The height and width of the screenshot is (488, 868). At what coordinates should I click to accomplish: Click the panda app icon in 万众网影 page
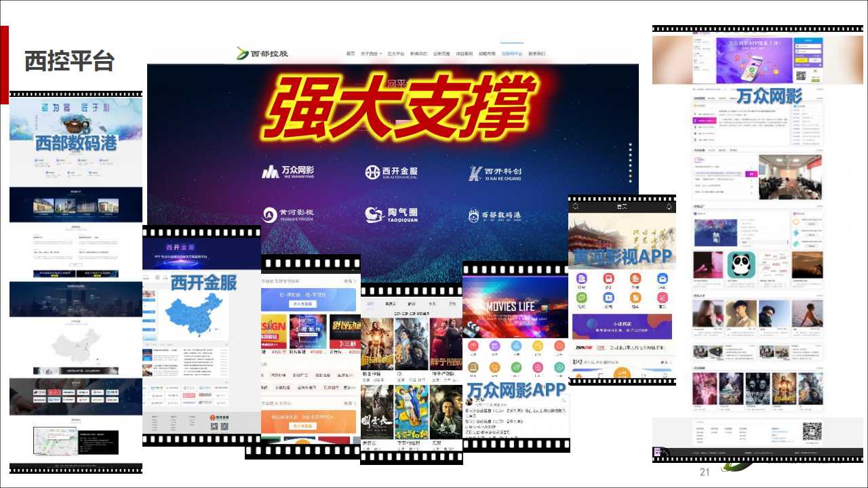click(x=741, y=265)
